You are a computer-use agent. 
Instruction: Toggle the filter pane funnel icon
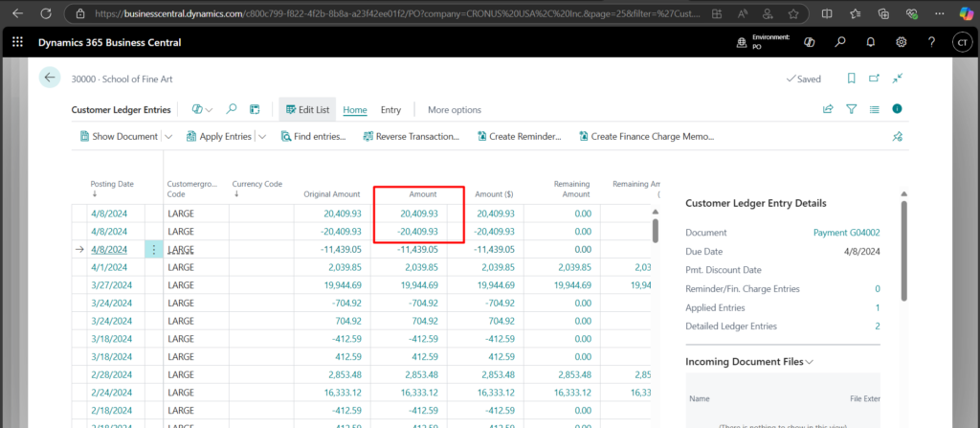click(851, 110)
